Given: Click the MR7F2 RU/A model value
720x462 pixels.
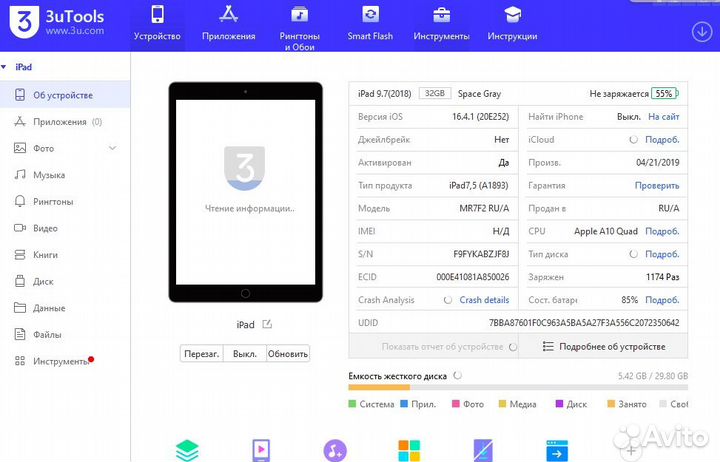Looking at the screenshot, I should [x=484, y=208].
